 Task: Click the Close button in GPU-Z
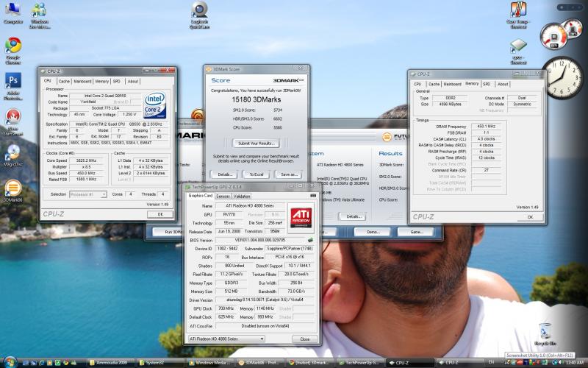(x=305, y=339)
